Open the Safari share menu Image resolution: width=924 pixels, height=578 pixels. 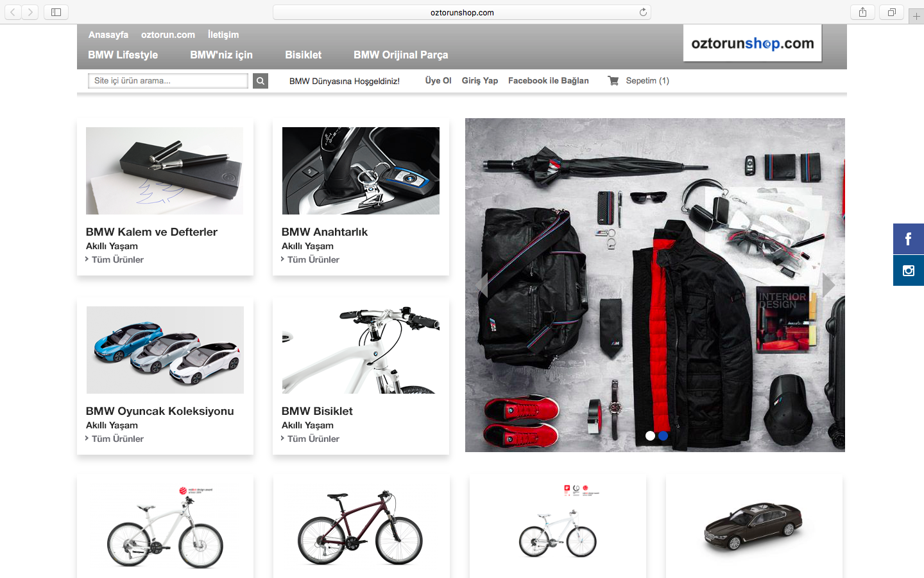click(x=863, y=12)
